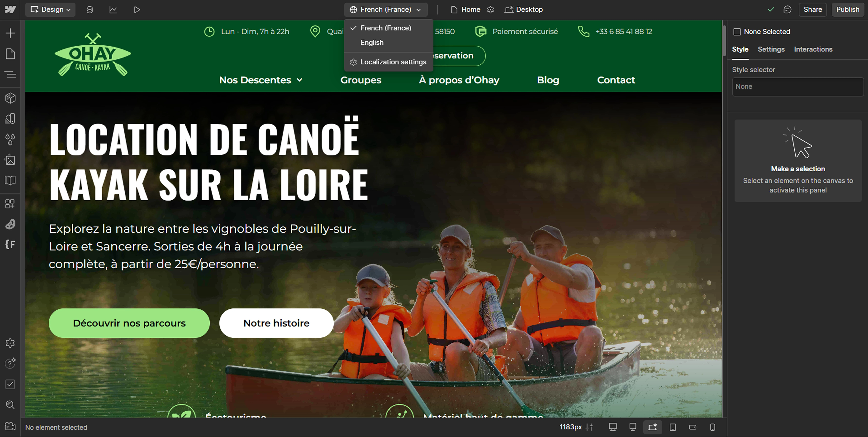Select base Desktop breakpoint in bottom bar
The width and height of the screenshot is (868, 437).
[653, 427]
